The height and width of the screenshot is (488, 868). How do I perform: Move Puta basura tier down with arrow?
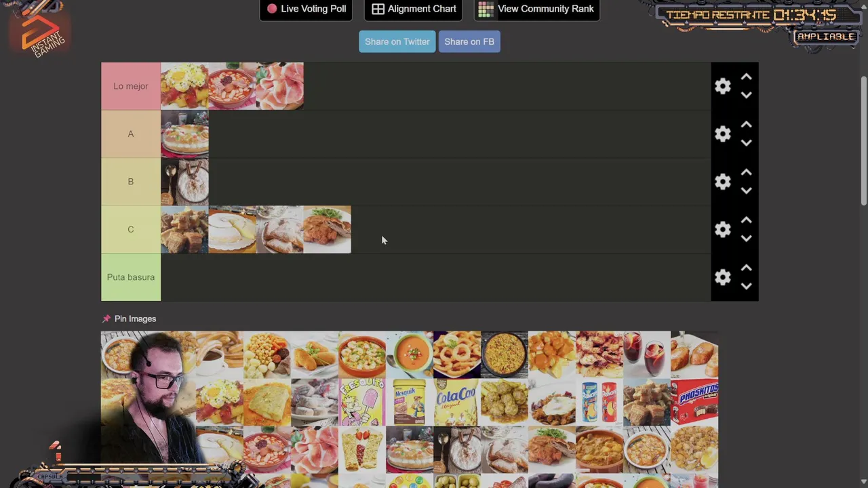pos(746,287)
